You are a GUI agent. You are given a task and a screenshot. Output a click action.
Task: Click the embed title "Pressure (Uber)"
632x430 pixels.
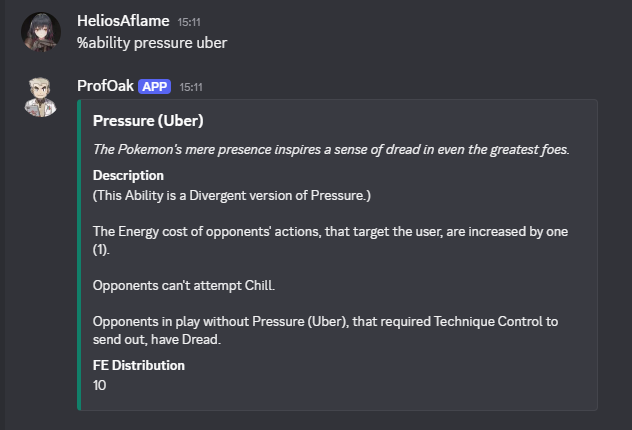click(x=146, y=121)
